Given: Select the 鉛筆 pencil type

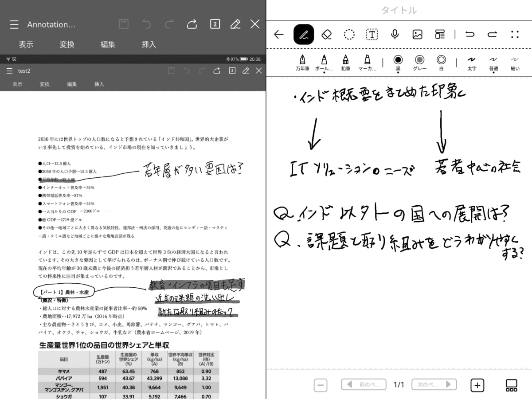Looking at the screenshot, I should (x=346, y=63).
